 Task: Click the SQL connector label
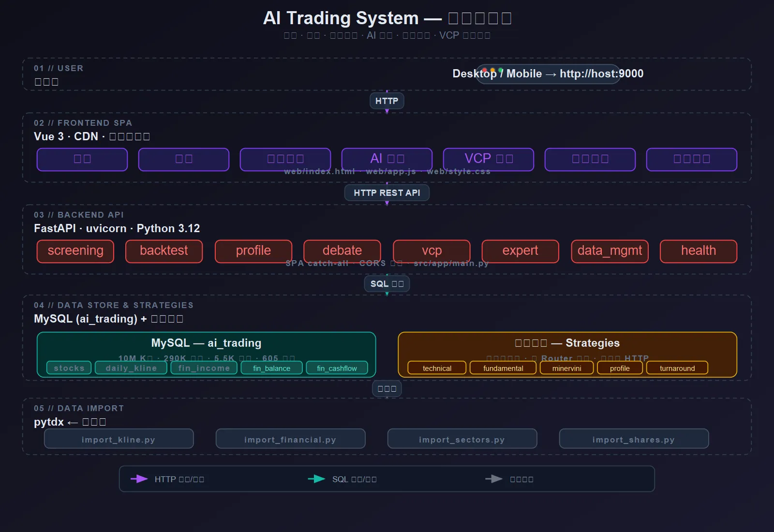(x=387, y=284)
